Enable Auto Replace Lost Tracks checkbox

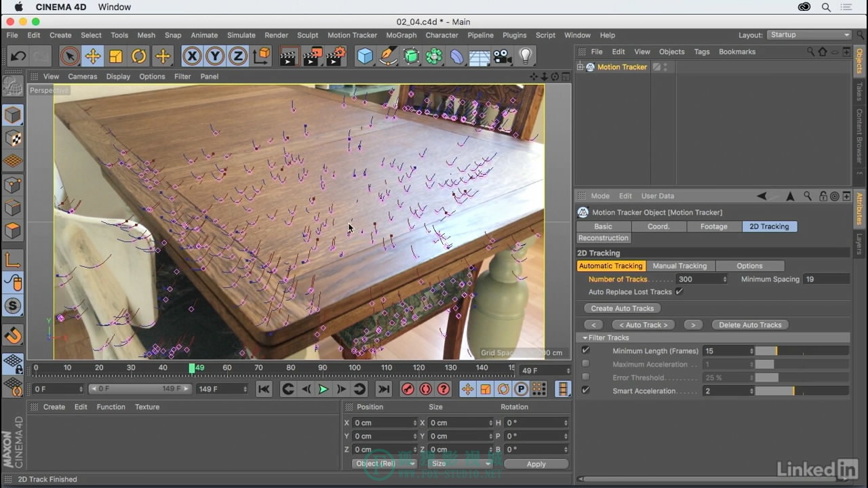[679, 292]
